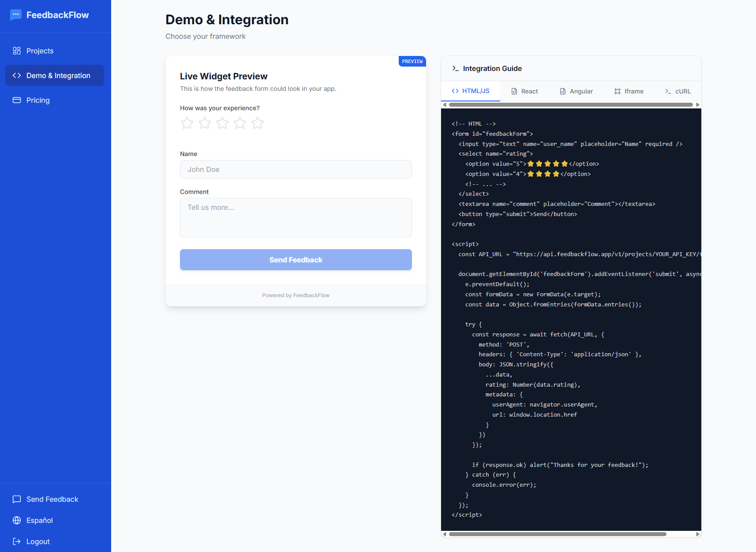The height and width of the screenshot is (552, 756).
Task: Click left arrow of code block scrollbar
Action: (x=445, y=534)
